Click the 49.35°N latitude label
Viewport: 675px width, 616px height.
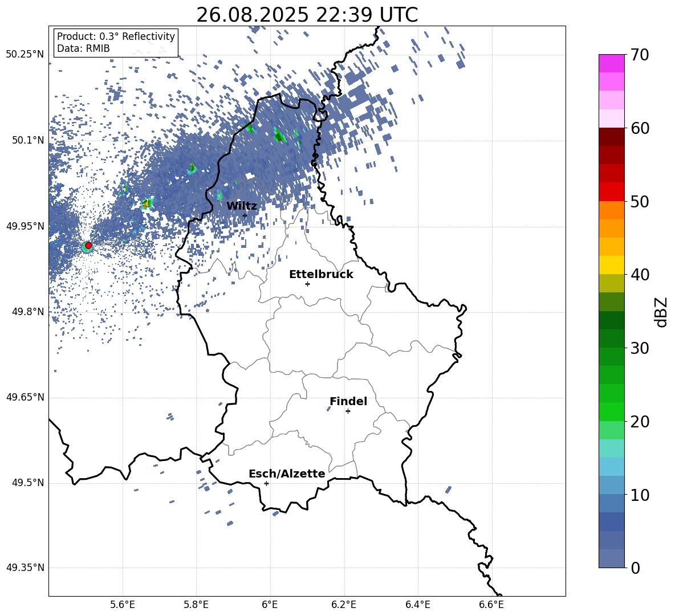point(25,568)
